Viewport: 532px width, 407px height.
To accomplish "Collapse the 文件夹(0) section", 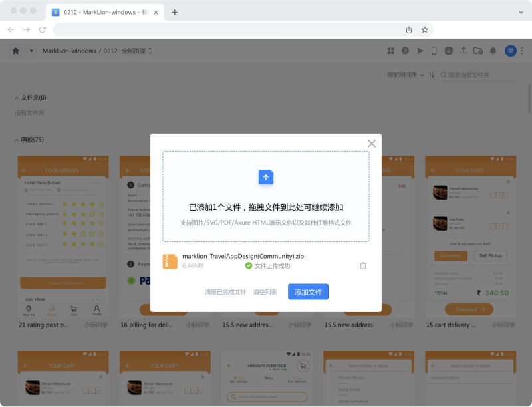I will click(x=17, y=98).
